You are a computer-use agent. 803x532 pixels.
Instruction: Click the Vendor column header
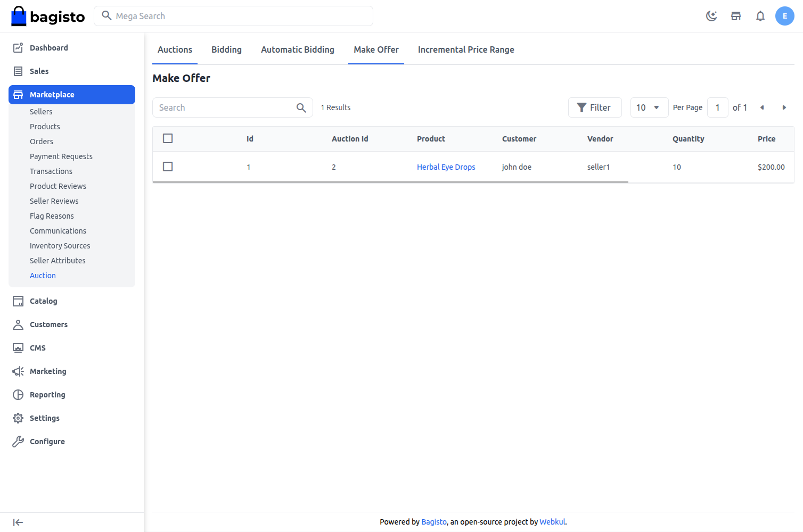pos(600,139)
